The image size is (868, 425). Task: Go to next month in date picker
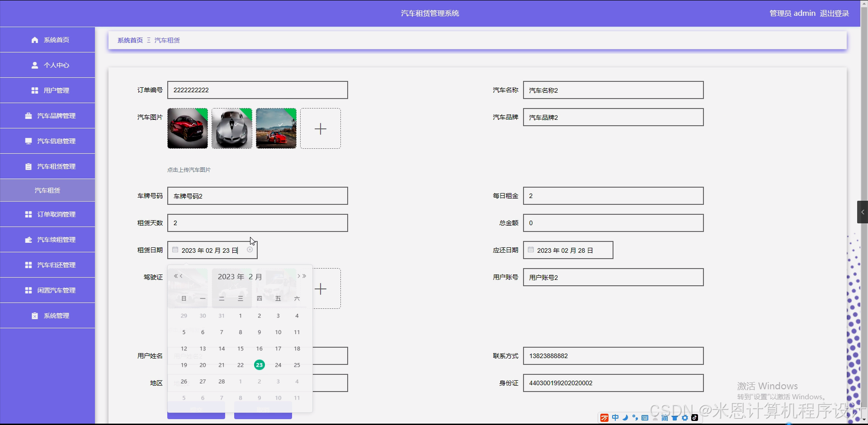(x=299, y=276)
